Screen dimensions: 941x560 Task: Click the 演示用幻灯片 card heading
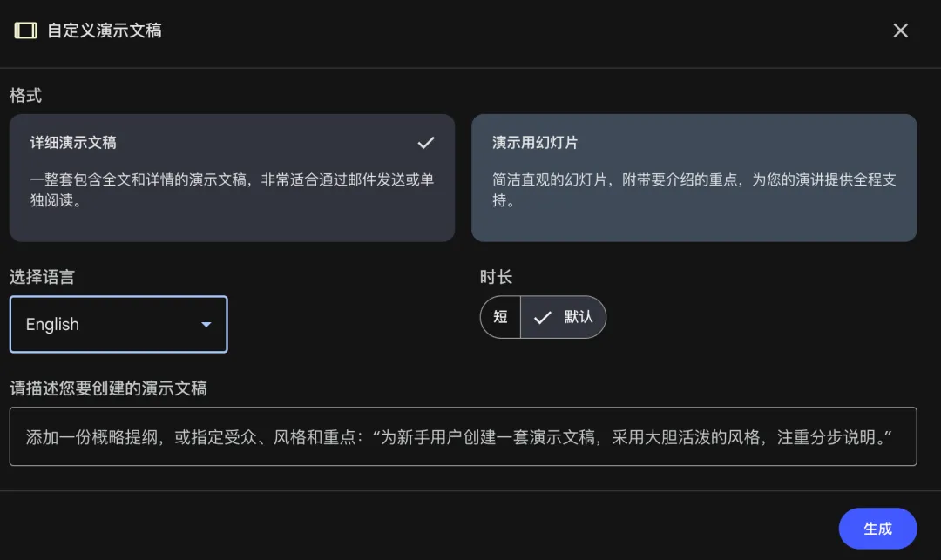[x=535, y=143]
